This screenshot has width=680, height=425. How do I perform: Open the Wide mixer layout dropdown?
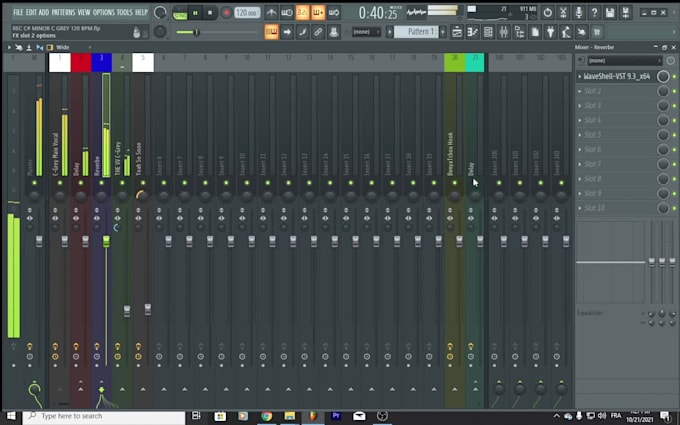click(72, 47)
